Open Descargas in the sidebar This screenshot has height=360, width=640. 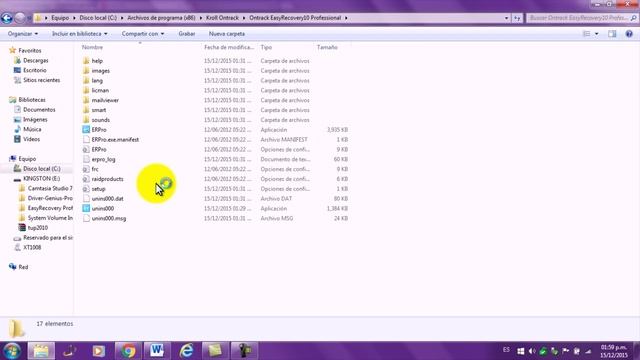coord(36,60)
